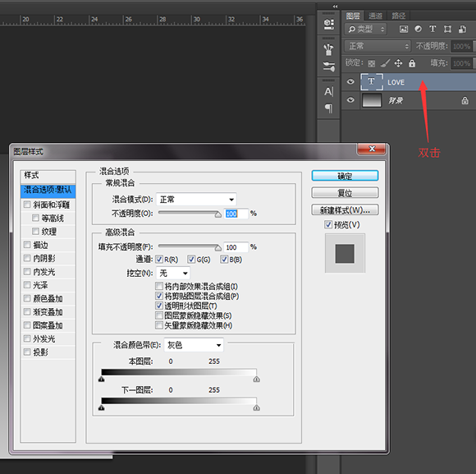Click the lock transparent pixels icon

coord(371,63)
